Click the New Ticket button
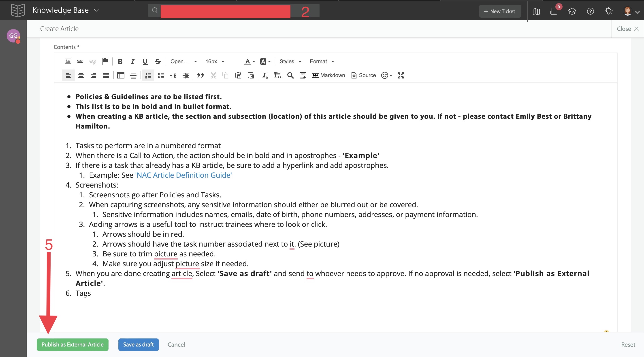644x357 pixels. (500, 11)
